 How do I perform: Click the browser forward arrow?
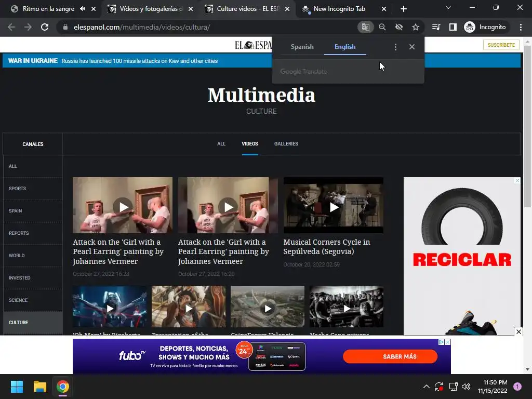[x=28, y=27]
